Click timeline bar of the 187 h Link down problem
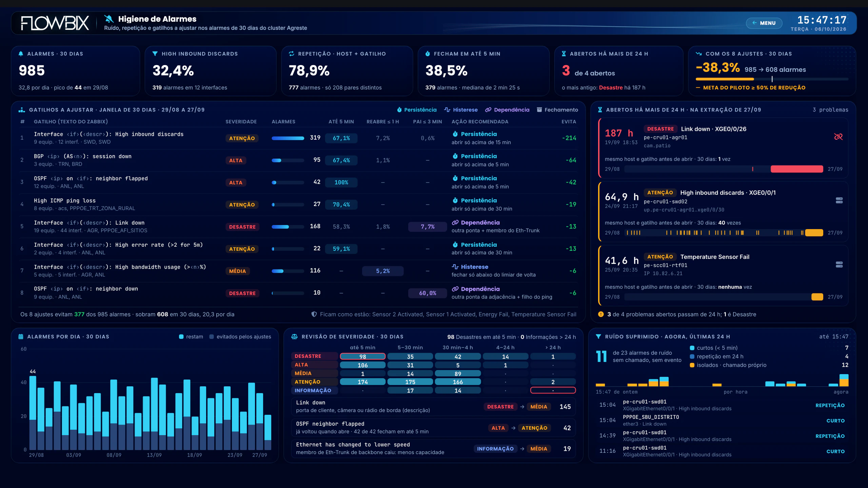This screenshot has height=488, width=868. (x=724, y=169)
